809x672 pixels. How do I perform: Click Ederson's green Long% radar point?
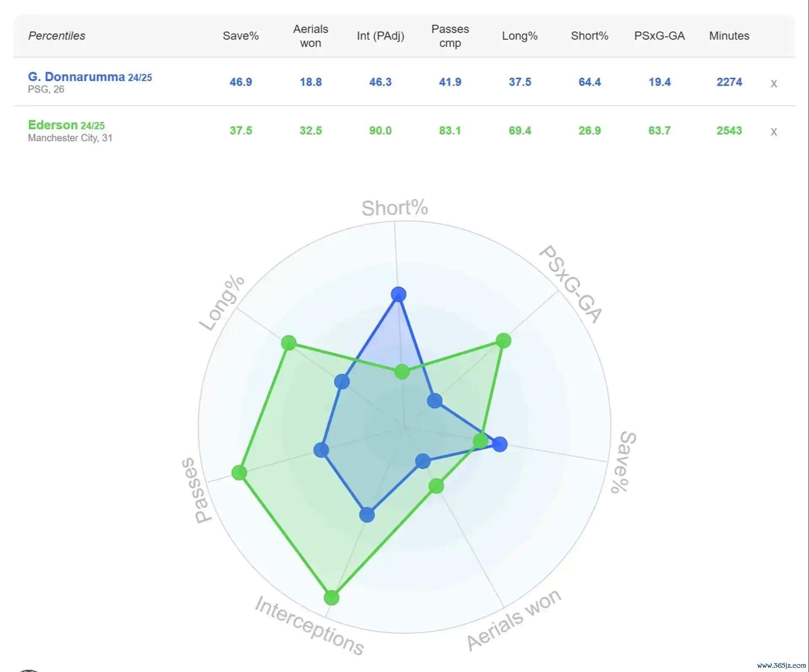tap(289, 343)
